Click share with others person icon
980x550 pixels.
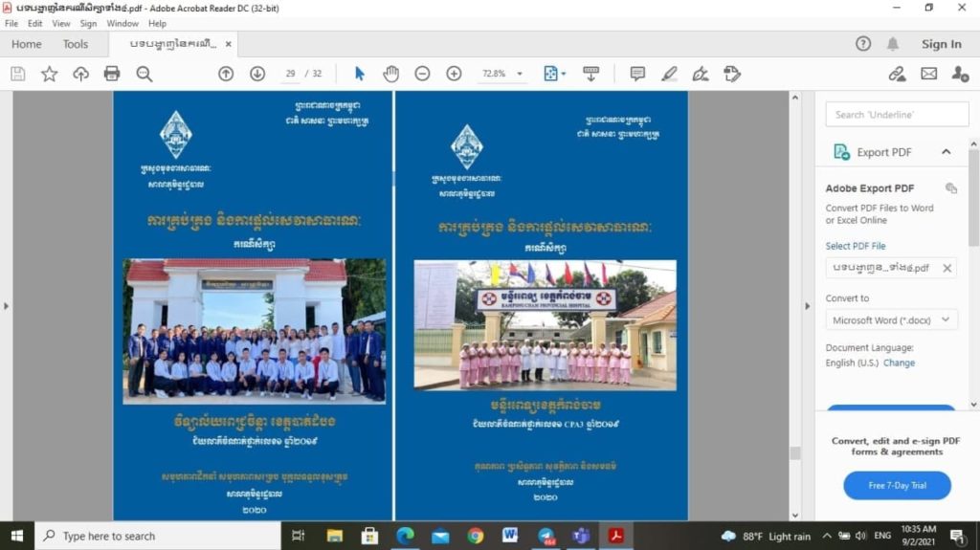(x=960, y=74)
